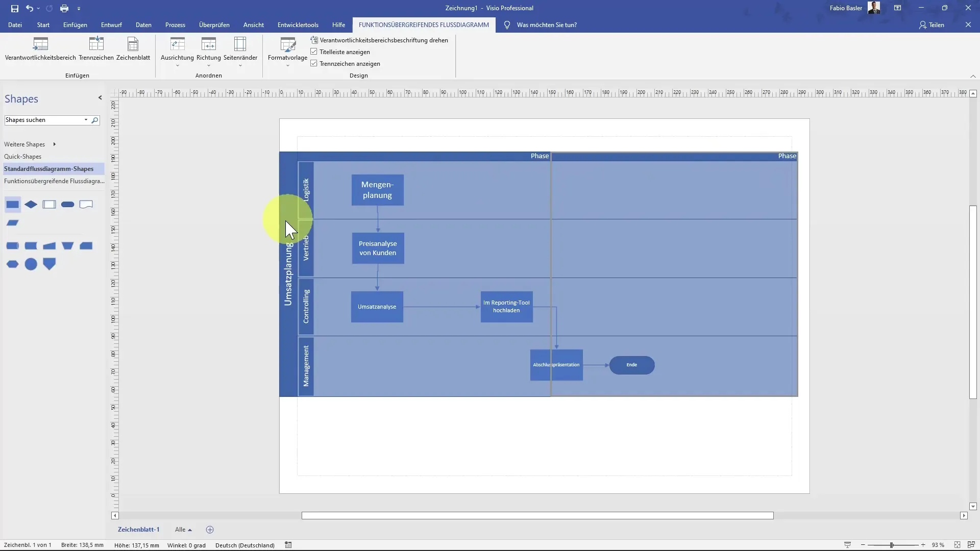Open the Datei menu
This screenshot has width=980, height=551.
tap(15, 25)
